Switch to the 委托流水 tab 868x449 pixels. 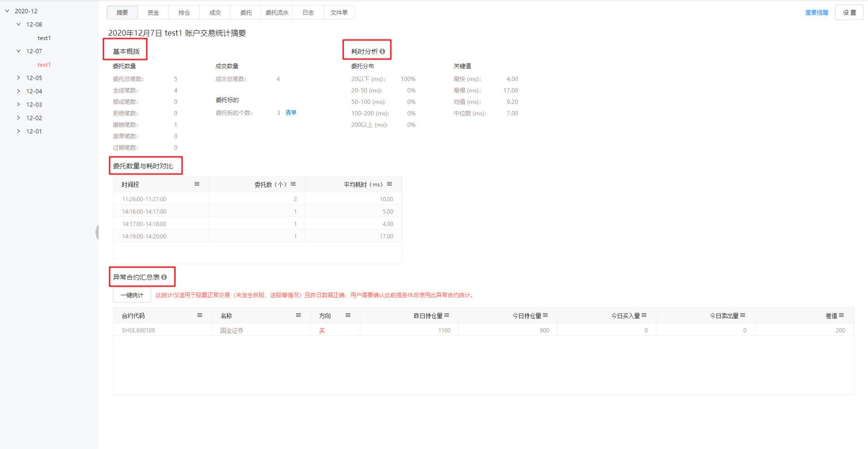click(x=277, y=13)
